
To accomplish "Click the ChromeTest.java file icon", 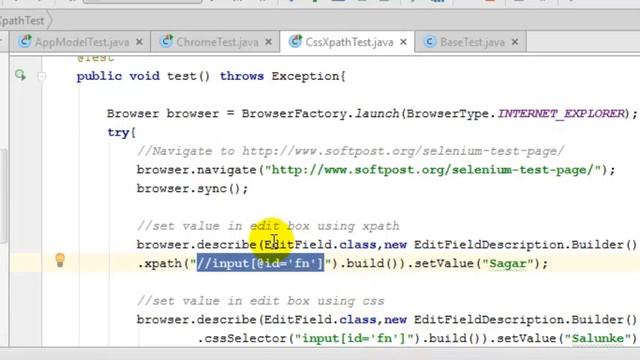I will coord(166,41).
